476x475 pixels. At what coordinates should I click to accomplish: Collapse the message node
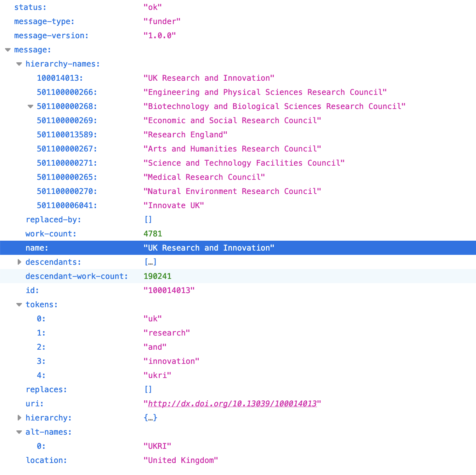(8, 50)
